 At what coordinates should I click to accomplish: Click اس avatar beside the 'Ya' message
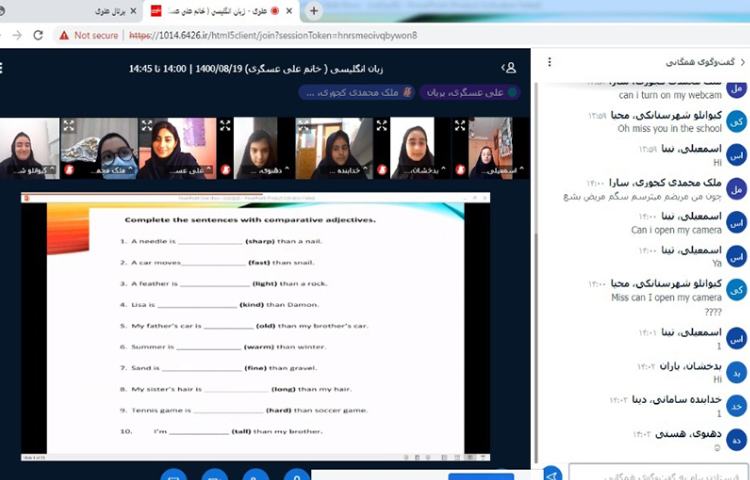(737, 257)
